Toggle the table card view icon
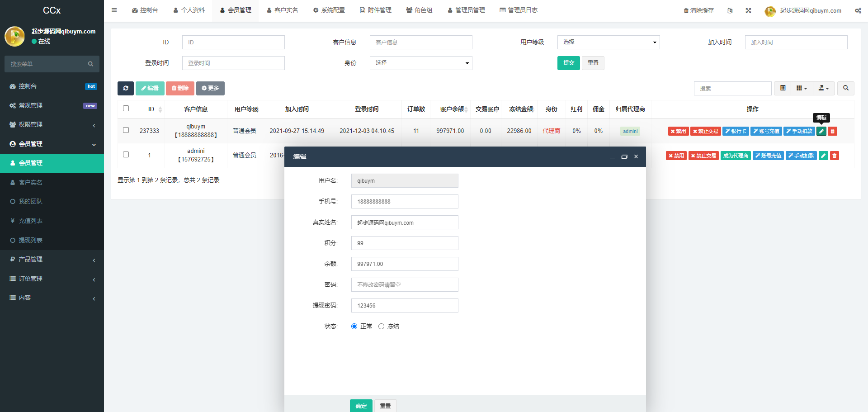The height and width of the screenshot is (412, 868). click(783, 88)
